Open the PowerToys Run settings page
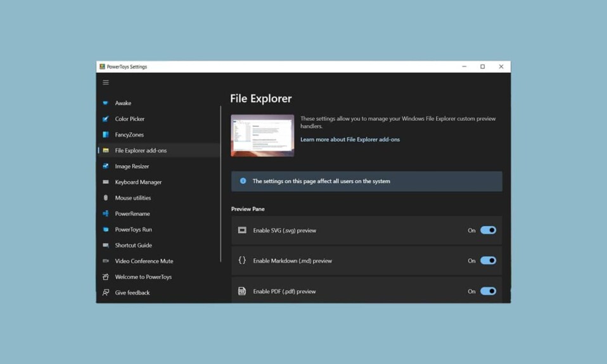607x364 pixels. coord(133,230)
